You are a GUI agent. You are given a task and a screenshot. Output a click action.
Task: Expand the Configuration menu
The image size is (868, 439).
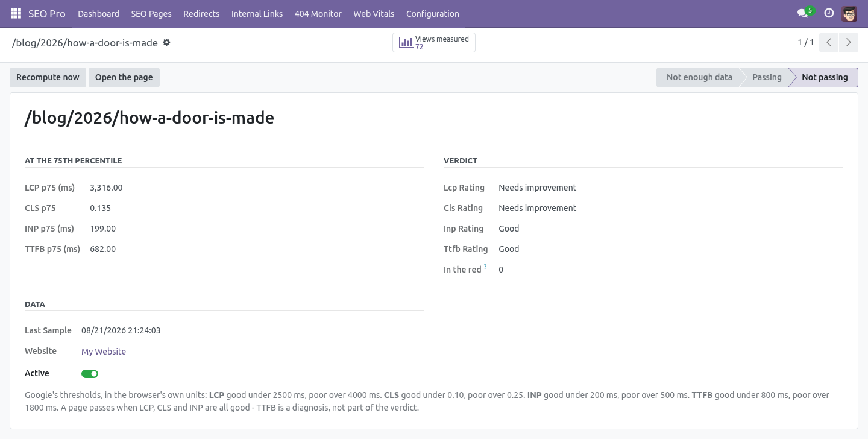point(433,13)
